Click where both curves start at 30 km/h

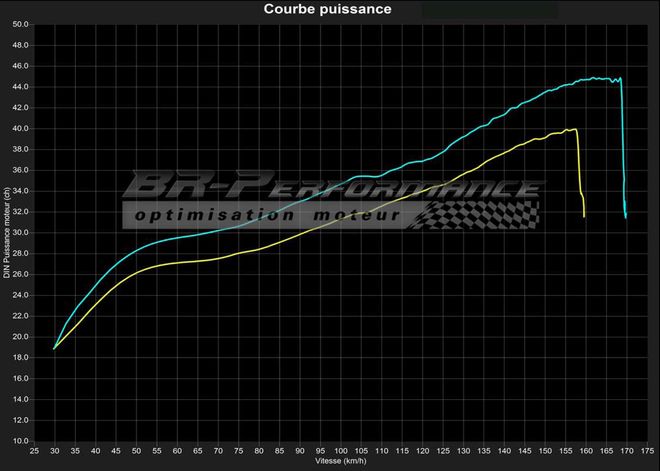(55, 348)
